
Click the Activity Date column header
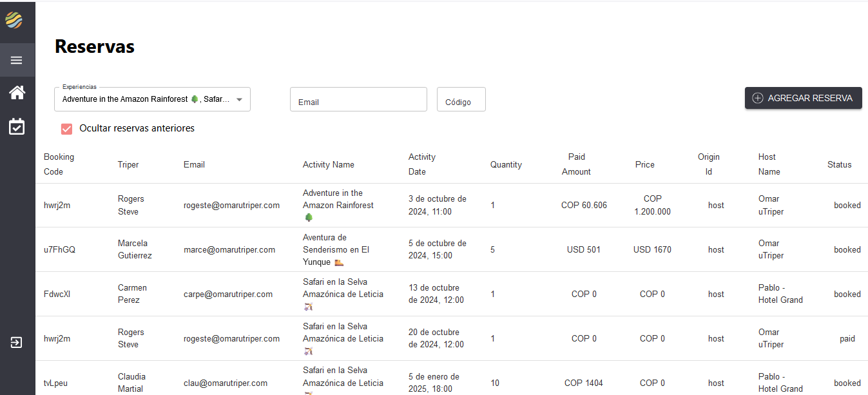(422, 164)
